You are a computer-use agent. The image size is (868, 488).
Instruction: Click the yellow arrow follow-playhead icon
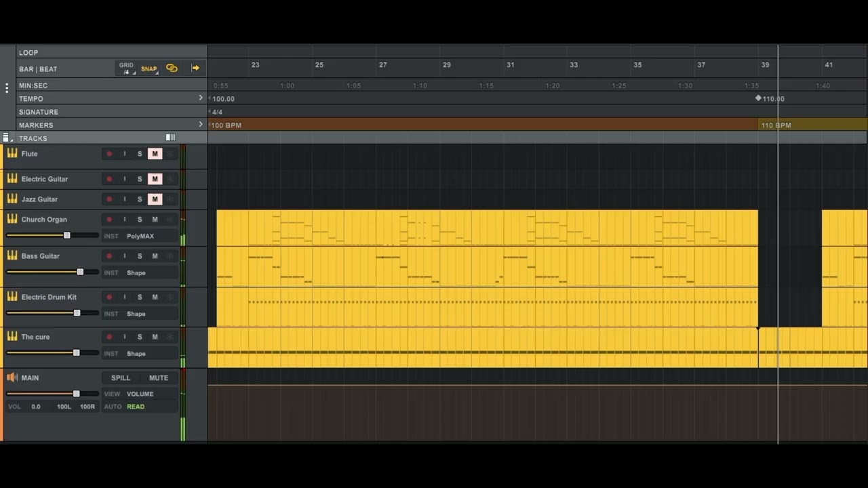(195, 68)
